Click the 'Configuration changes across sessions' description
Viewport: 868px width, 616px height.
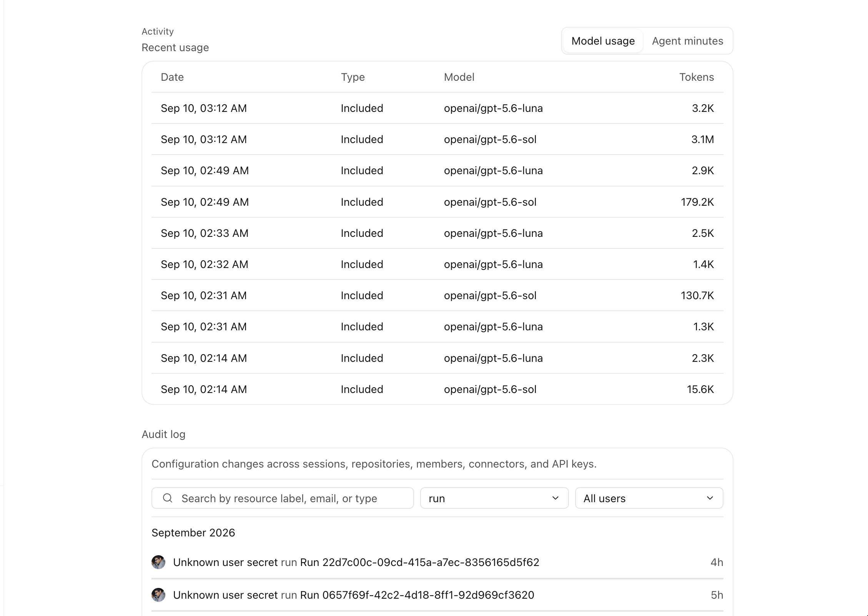(374, 464)
